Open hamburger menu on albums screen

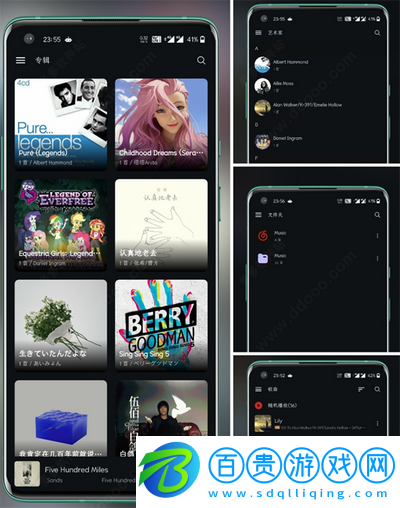pos(21,60)
